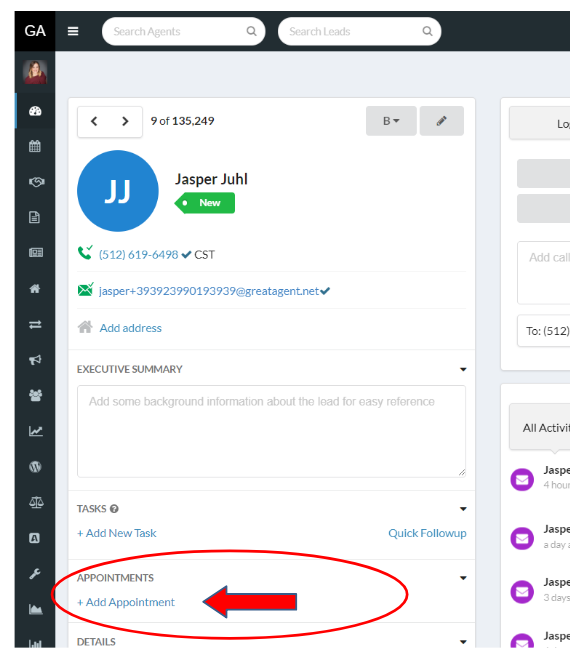570x657 pixels.
Task: Click the 9 of 135,249 counter text
Action: tap(182, 121)
